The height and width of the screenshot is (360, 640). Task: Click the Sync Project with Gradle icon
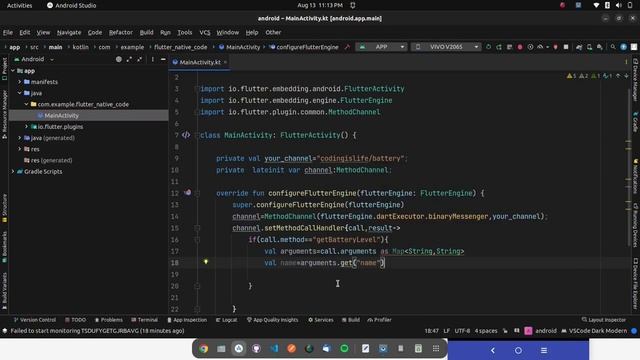579,47
